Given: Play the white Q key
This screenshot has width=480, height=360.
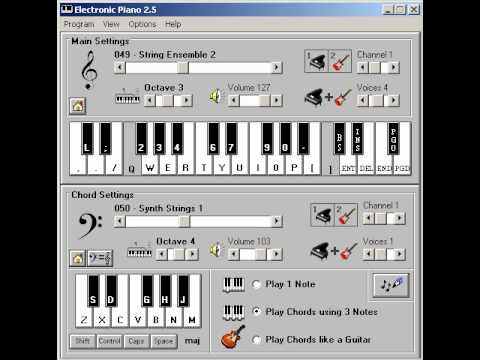Looking at the screenshot, I should [132, 166].
